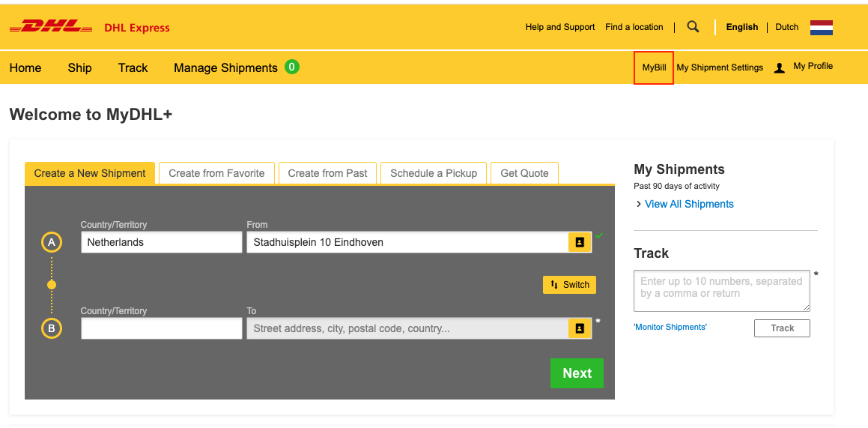Viewport: 868px width, 428px height.
Task: Click the tracking numbers text area
Action: click(x=721, y=290)
